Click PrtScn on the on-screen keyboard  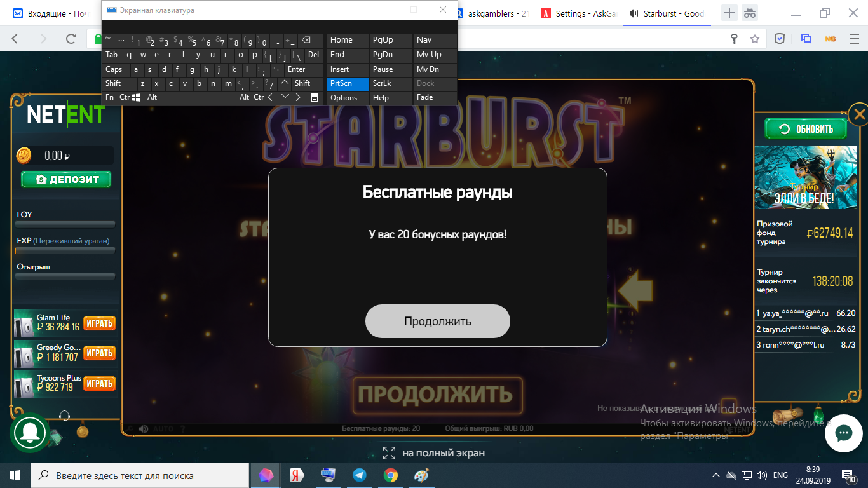tap(348, 83)
